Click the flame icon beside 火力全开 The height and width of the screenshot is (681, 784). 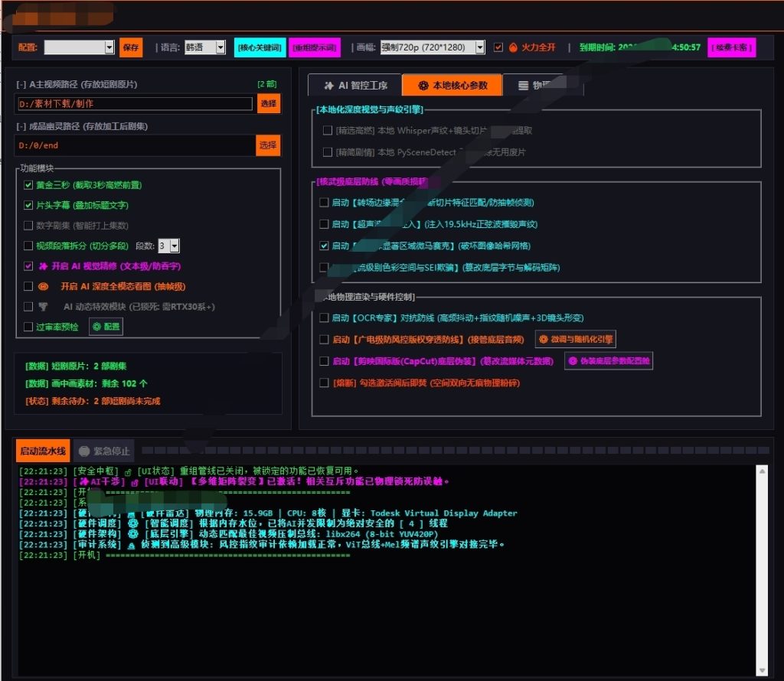click(x=513, y=47)
